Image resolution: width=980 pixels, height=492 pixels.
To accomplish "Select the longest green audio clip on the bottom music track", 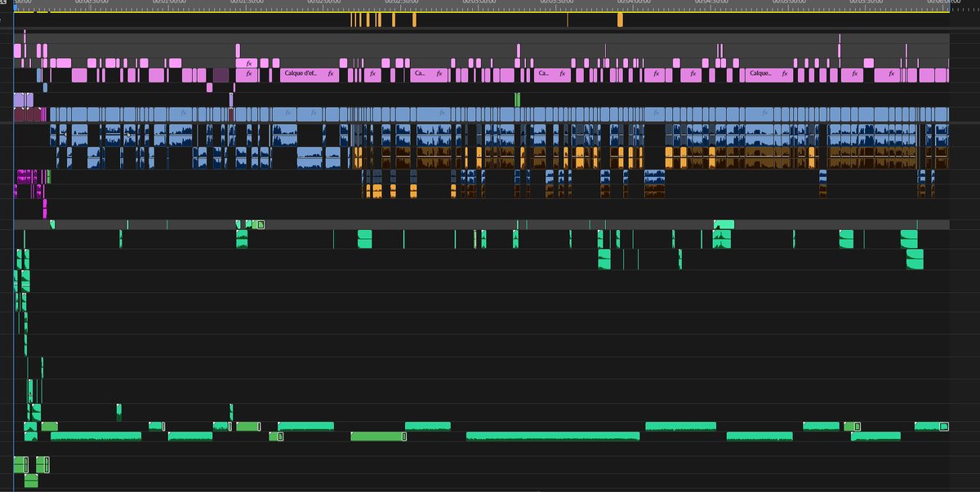I will tap(553, 437).
